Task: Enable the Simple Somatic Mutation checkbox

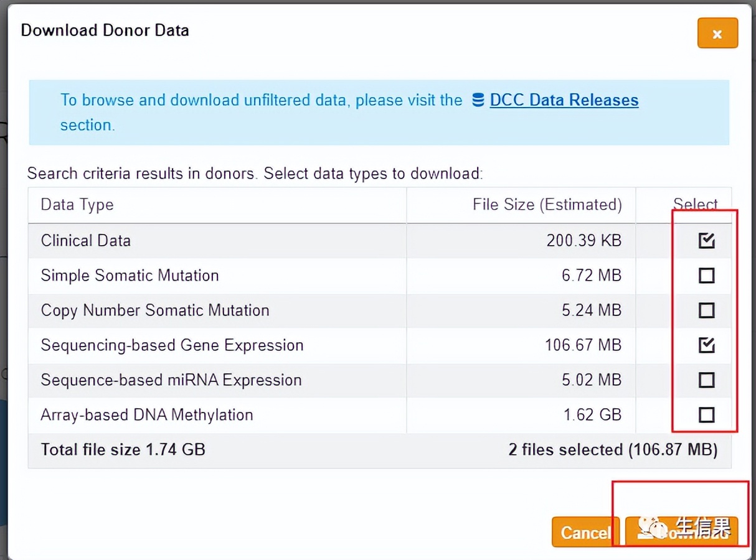Action: tap(706, 276)
